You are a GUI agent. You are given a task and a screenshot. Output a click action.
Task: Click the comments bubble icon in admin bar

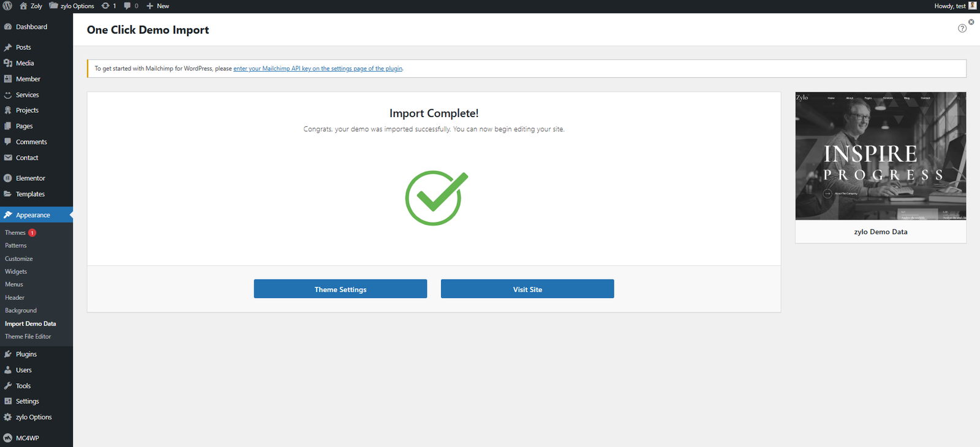pos(127,6)
